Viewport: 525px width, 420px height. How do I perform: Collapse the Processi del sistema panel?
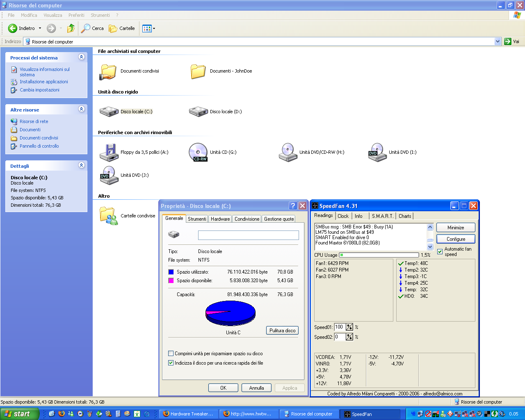81,57
